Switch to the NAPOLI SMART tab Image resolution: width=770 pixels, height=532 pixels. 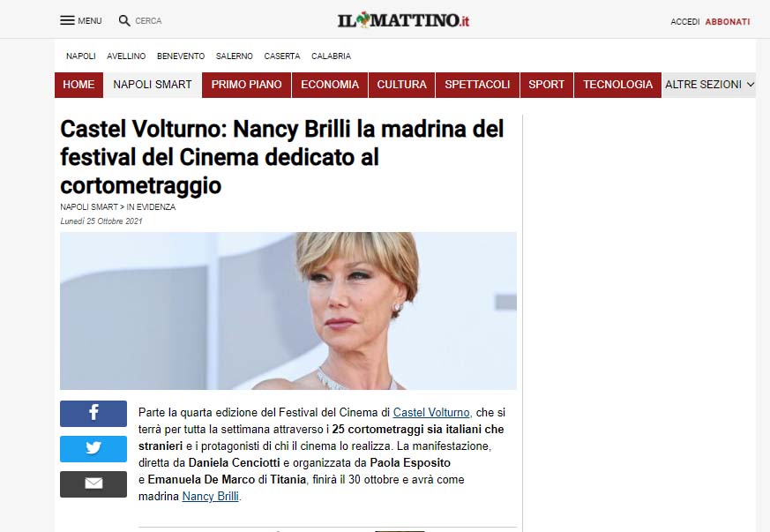(x=153, y=85)
